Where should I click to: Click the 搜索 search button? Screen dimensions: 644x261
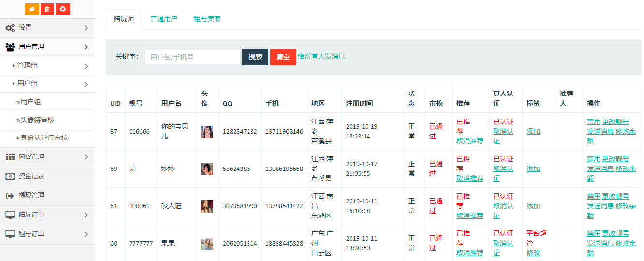255,57
